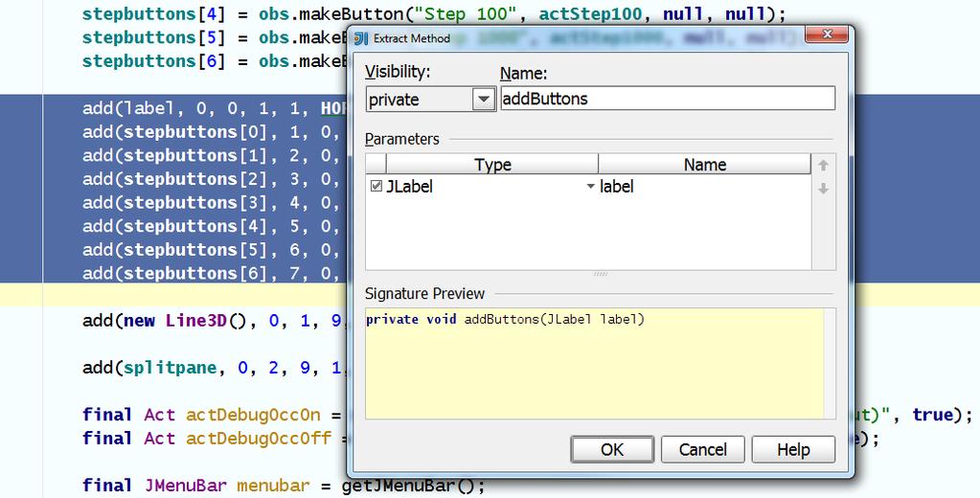Click add(stepbuttons[4] selected line

click(x=213, y=226)
